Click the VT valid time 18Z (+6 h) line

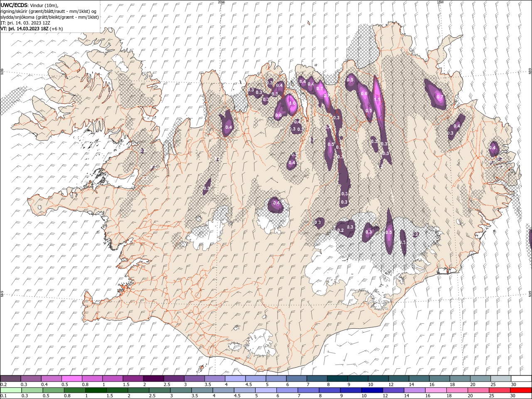32,29
